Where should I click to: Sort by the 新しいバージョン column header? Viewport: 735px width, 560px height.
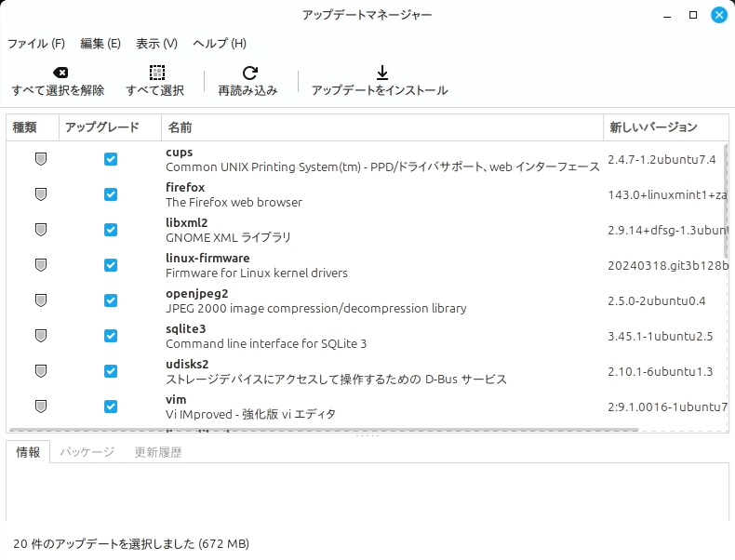coord(653,127)
